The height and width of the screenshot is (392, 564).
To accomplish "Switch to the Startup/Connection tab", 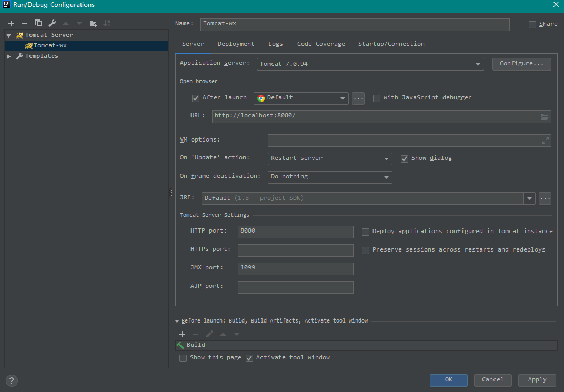I will (391, 44).
